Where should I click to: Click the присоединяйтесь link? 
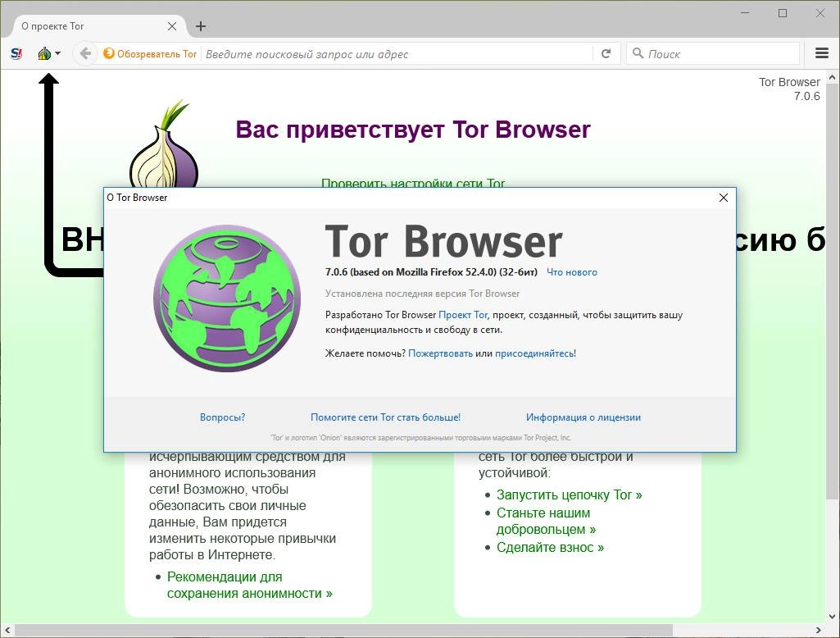tap(534, 353)
